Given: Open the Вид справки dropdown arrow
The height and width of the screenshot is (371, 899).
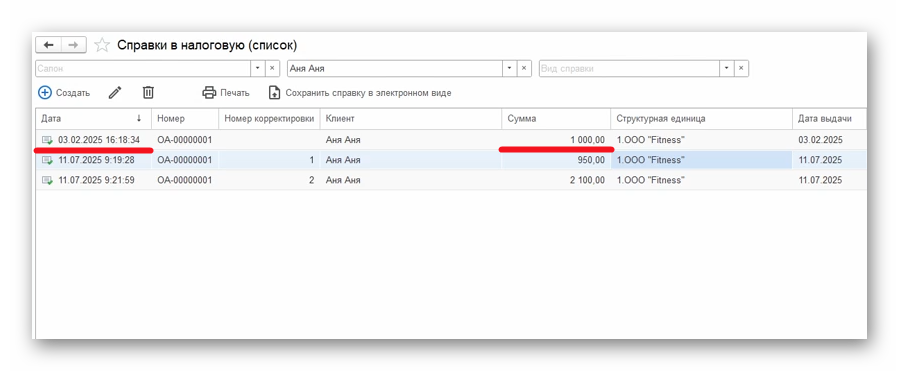Looking at the screenshot, I should [x=727, y=68].
